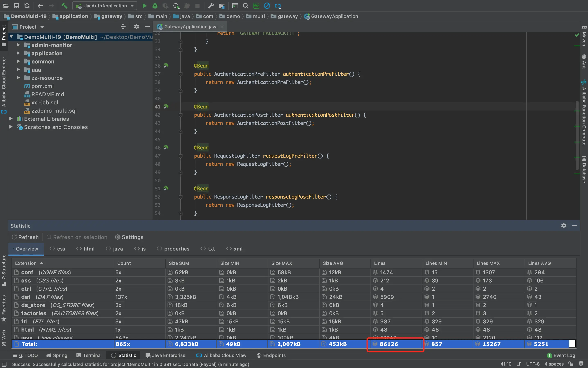The image size is (588, 368).
Task: Click Bean gutter icon on line 41
Action: 166,106
